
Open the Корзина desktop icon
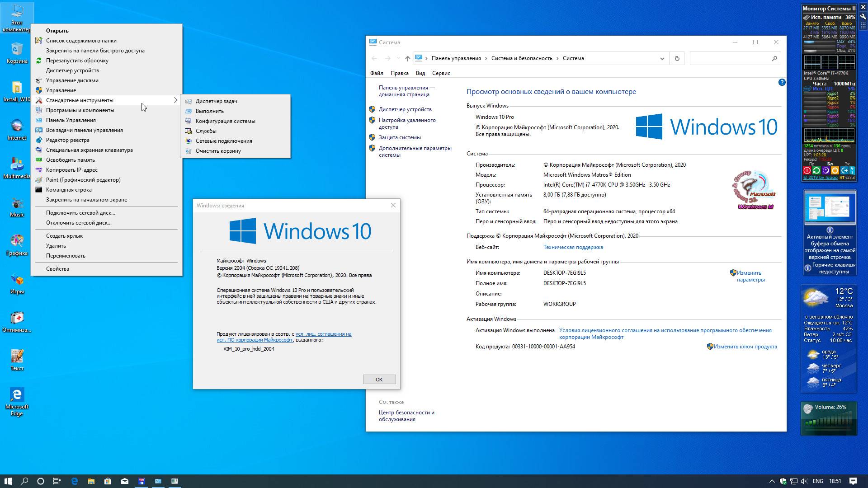[17, 53]
